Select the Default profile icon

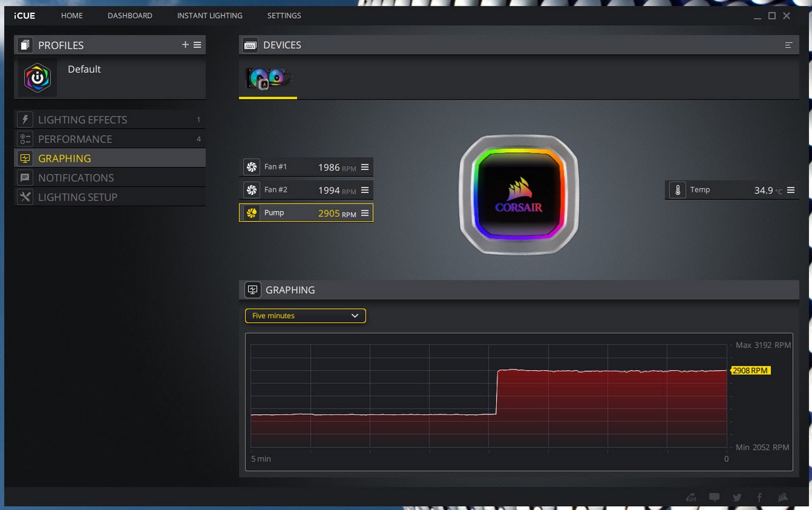tap(37, 78)
